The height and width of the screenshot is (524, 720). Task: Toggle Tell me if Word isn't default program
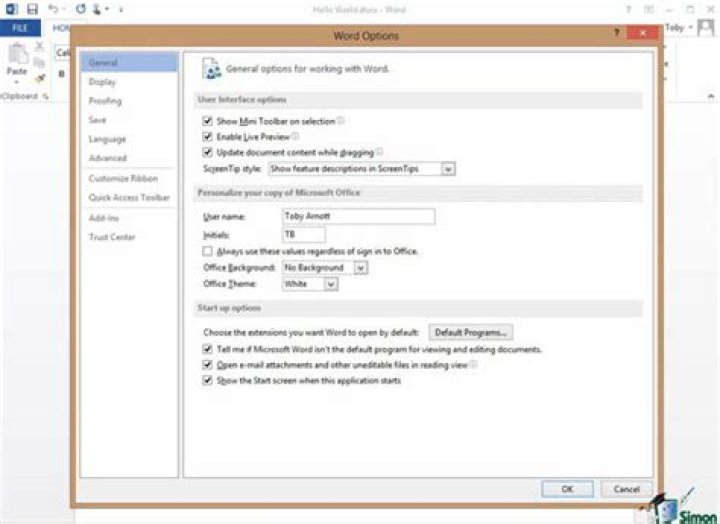tap(207, 349)
